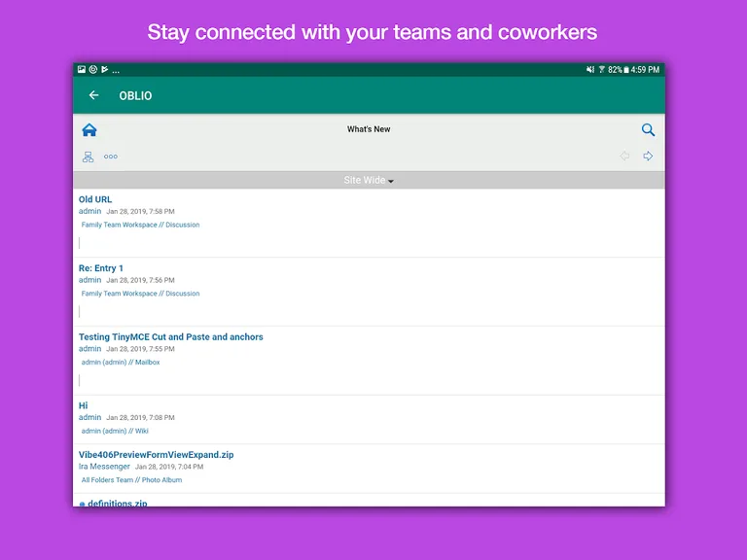The height and width of the screenshot is (560, 747).
Task: Tap the Wi-Fi status icon
Action: pyautogui.click(x=602, y=70)
